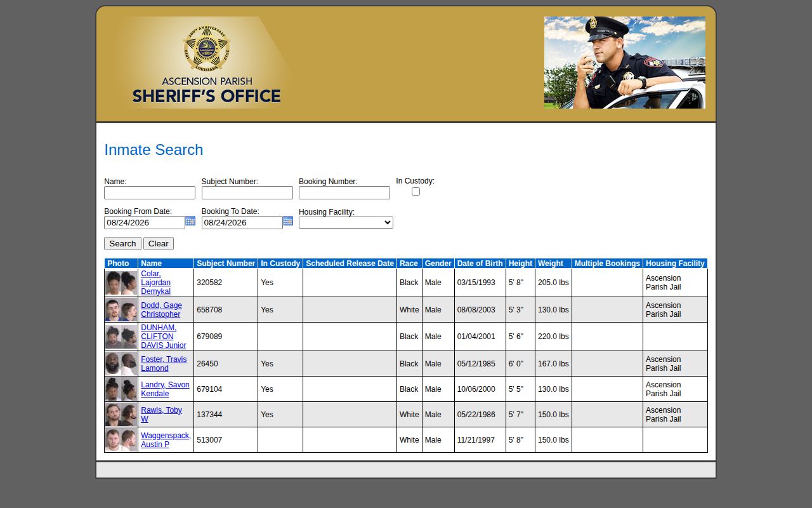The height and width of the screenshot is (508, 812).
Task: Click subject number 26450
Action: click(207, 364)
